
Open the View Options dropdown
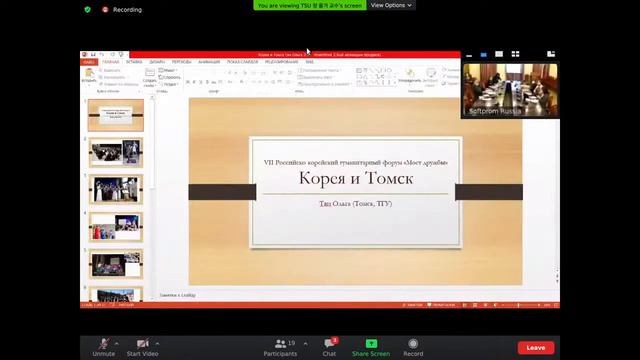[x=391, y=5]
